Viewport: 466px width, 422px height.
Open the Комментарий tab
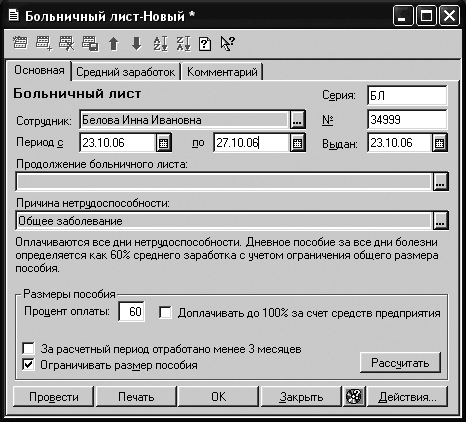click(222, 72)
